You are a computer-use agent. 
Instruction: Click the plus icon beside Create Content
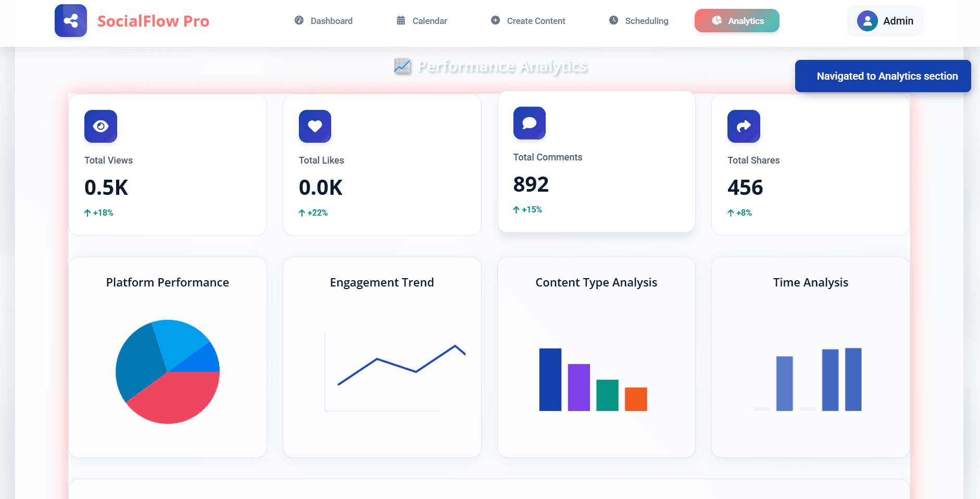494,20
